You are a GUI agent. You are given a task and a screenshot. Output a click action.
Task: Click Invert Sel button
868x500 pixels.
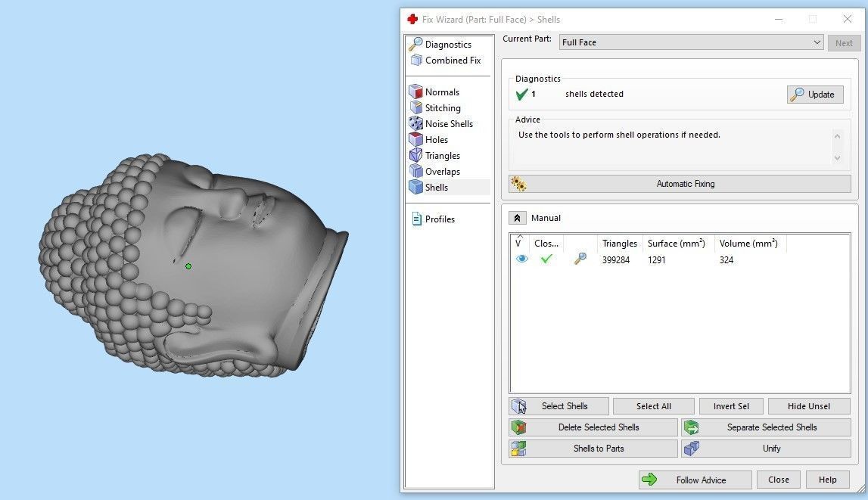[731, 406]
